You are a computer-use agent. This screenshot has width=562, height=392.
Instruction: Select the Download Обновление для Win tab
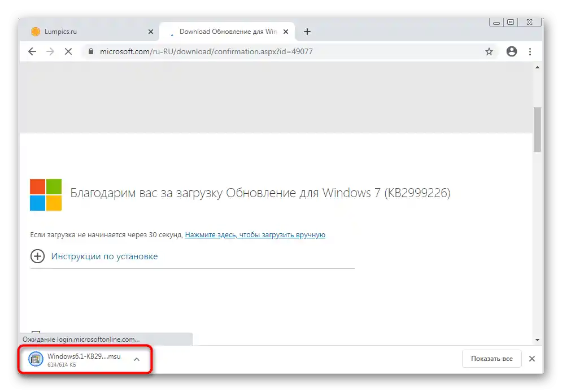coord(227,32)
